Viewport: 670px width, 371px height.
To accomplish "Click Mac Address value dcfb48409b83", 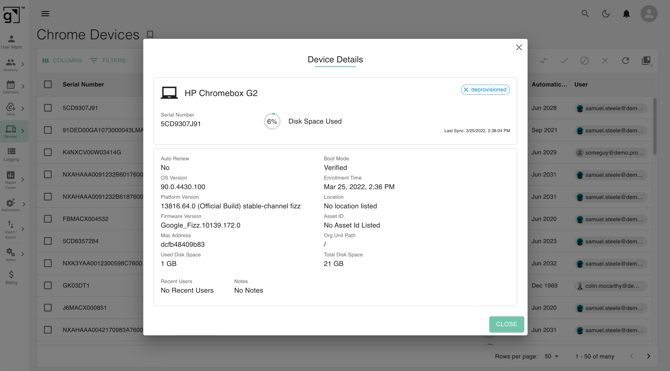I will coord(182,244).
